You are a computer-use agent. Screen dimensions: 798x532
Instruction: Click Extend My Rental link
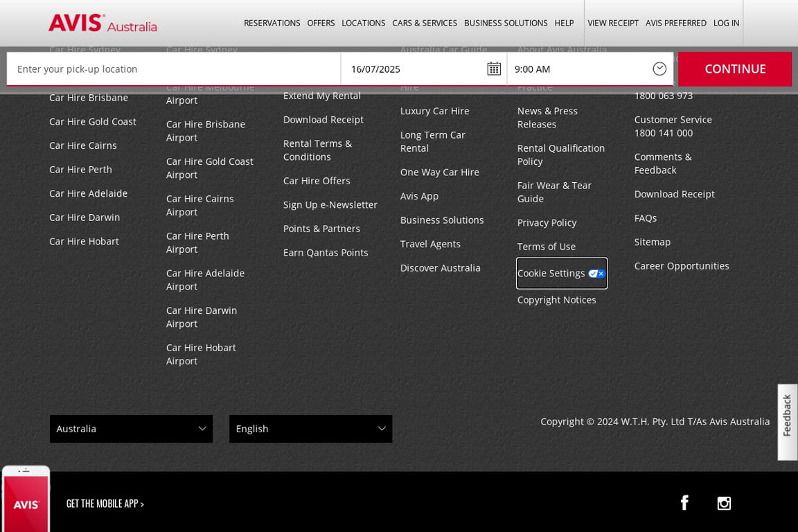coord(321,96)
